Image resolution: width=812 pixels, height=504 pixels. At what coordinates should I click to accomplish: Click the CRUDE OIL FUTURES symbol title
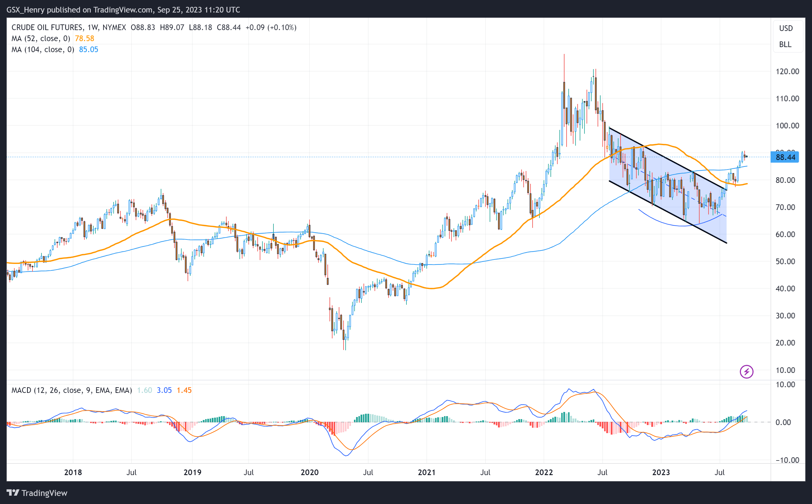point(47,27)
